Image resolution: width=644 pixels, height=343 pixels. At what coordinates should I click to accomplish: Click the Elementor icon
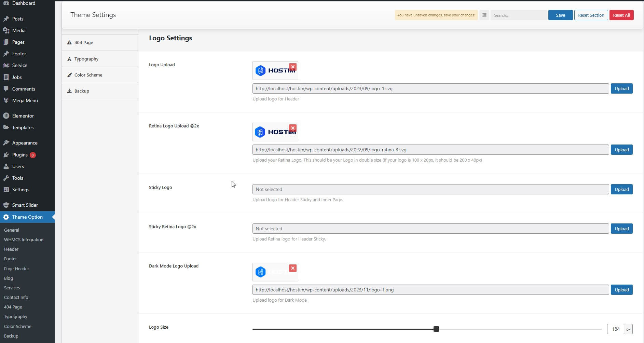(x=6, y=116)
